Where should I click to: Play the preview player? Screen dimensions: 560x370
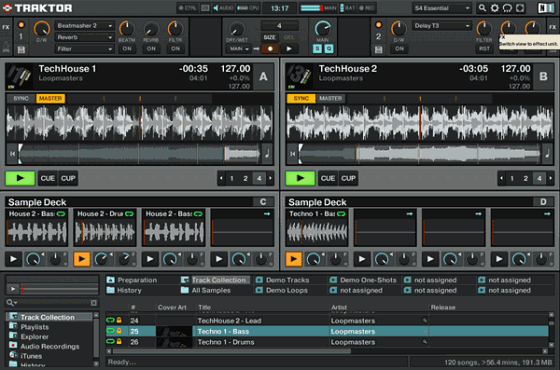point(13,289)
